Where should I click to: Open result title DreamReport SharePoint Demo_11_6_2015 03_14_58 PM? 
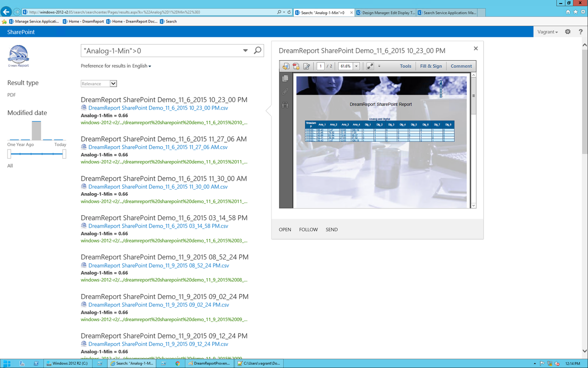coord(164,218)
